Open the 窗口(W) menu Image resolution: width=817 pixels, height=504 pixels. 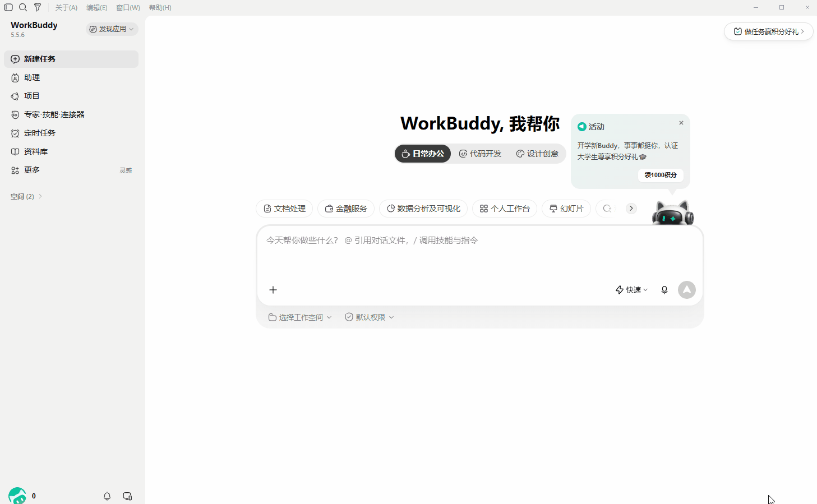(x=128, y=8)
